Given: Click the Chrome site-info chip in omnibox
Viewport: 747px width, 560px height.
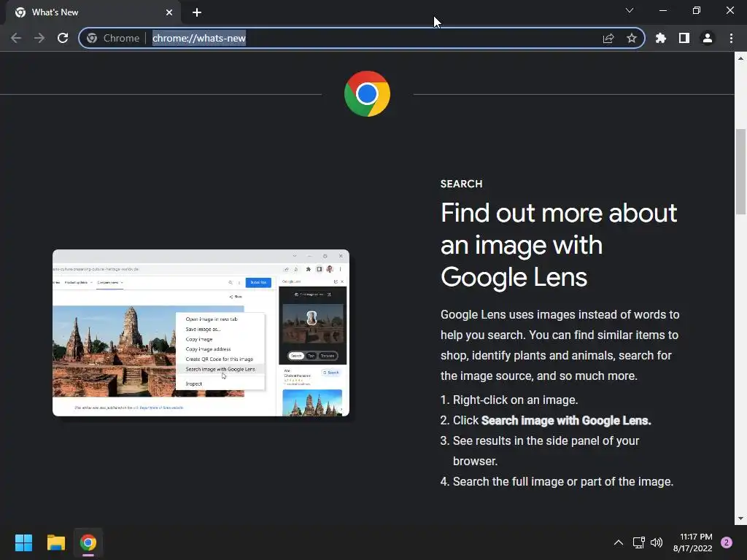Looking at the screenshot, I should coord(113,38).
